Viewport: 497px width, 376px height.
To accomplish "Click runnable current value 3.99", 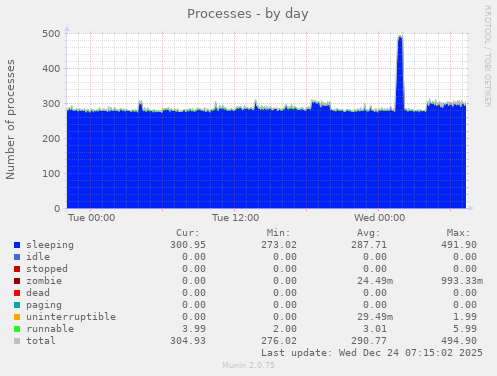I will pyautogui.click(x=194, y=329).
